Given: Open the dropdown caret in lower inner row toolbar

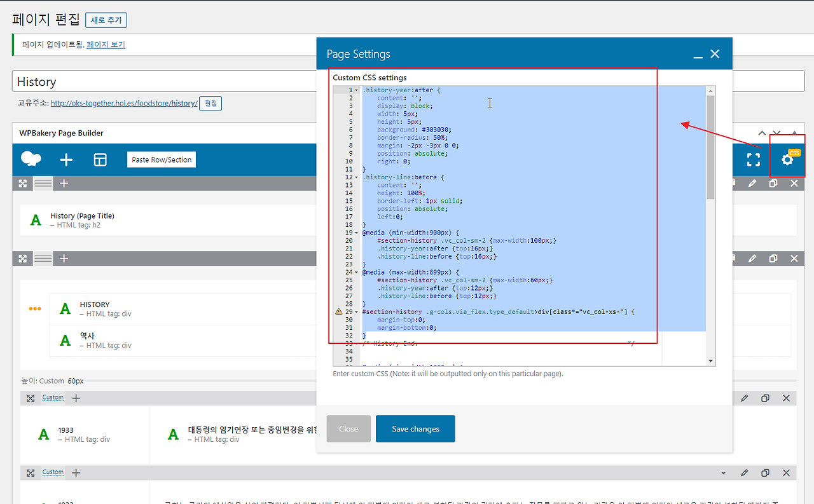Looking at the screenshot, I should tap(723, 473).
